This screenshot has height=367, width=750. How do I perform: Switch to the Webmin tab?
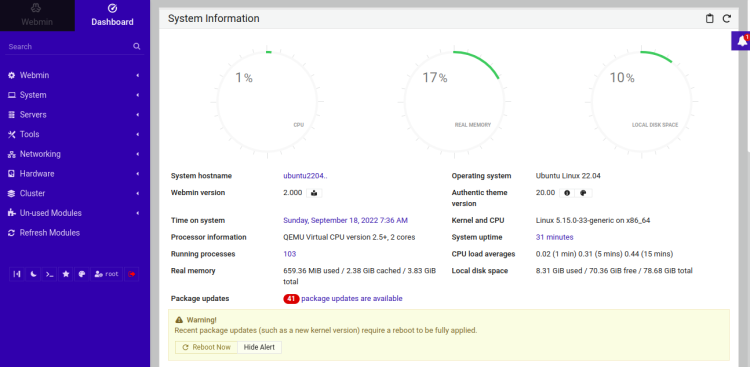(x=37, y=15)
